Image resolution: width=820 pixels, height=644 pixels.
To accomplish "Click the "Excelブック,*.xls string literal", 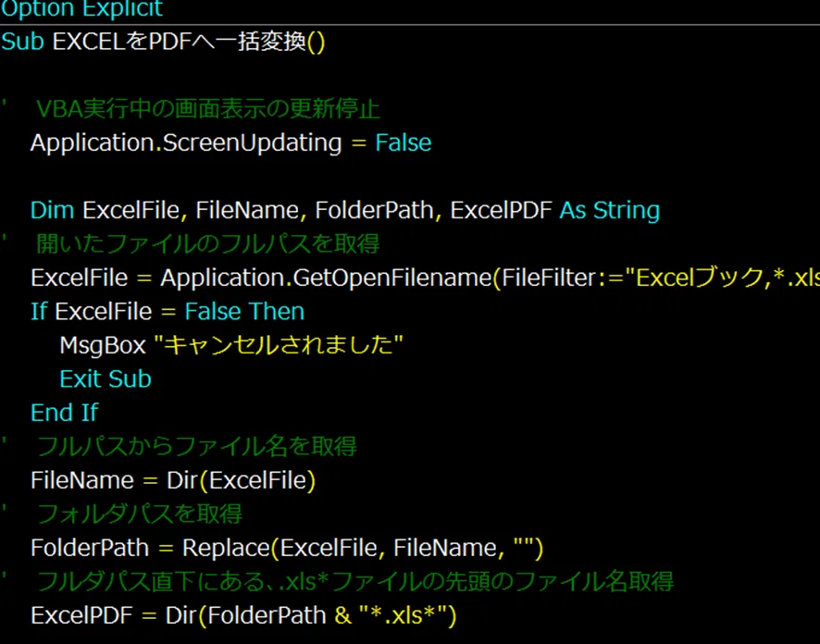I will pos(727,278).
